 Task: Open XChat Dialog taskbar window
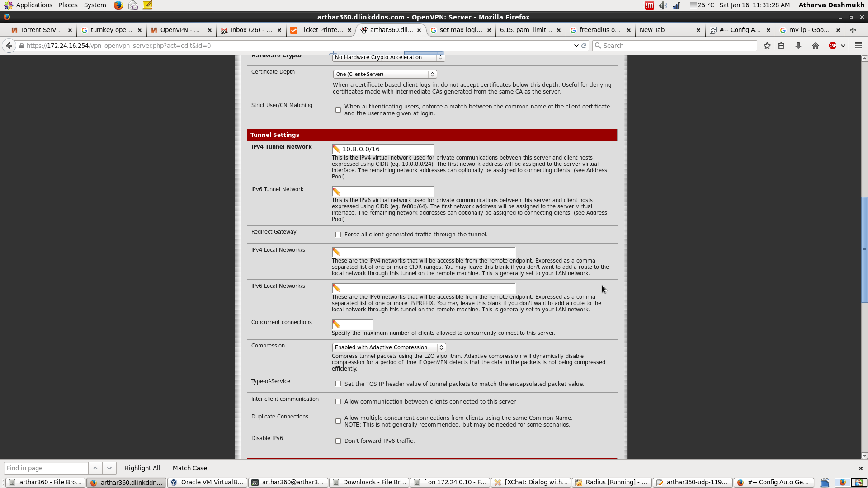531,483
